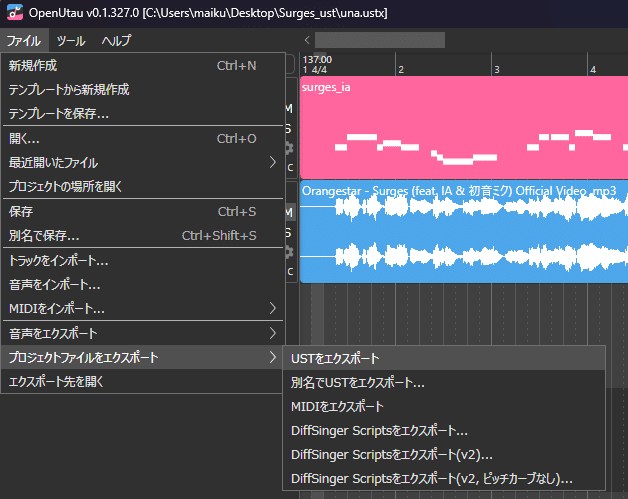
Task: Select the pink surges_ia voice part
Action: click(464, 127)
